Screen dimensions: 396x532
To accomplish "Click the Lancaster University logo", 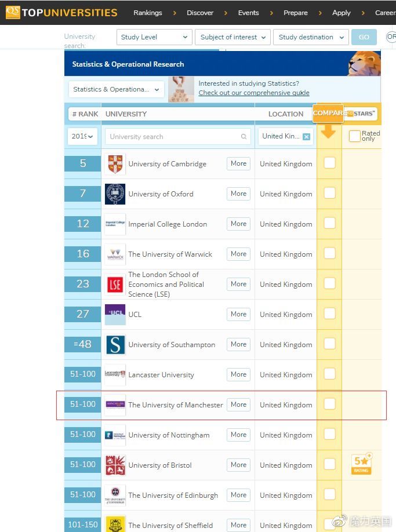I will point(115,374).
